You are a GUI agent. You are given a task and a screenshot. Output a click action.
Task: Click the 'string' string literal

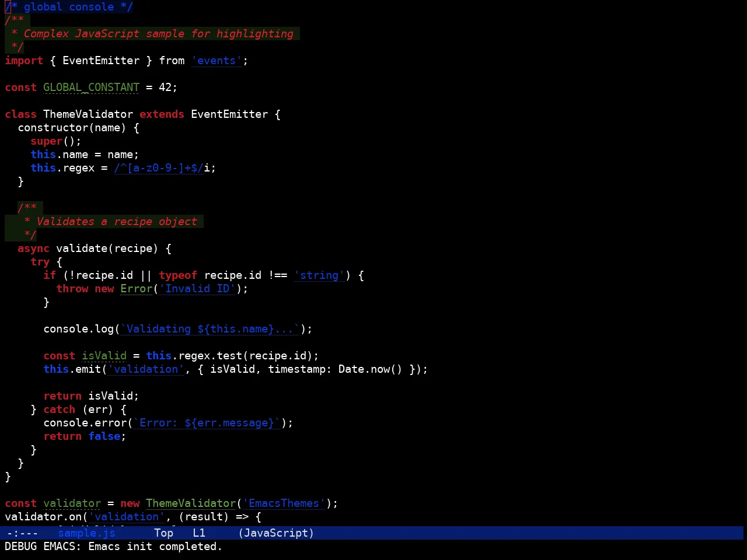pyautogui.click(x=319, y=275)
